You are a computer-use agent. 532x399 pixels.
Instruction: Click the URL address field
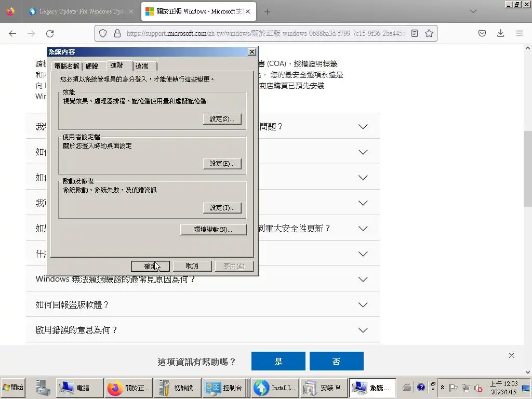click(x=265, y=33)
